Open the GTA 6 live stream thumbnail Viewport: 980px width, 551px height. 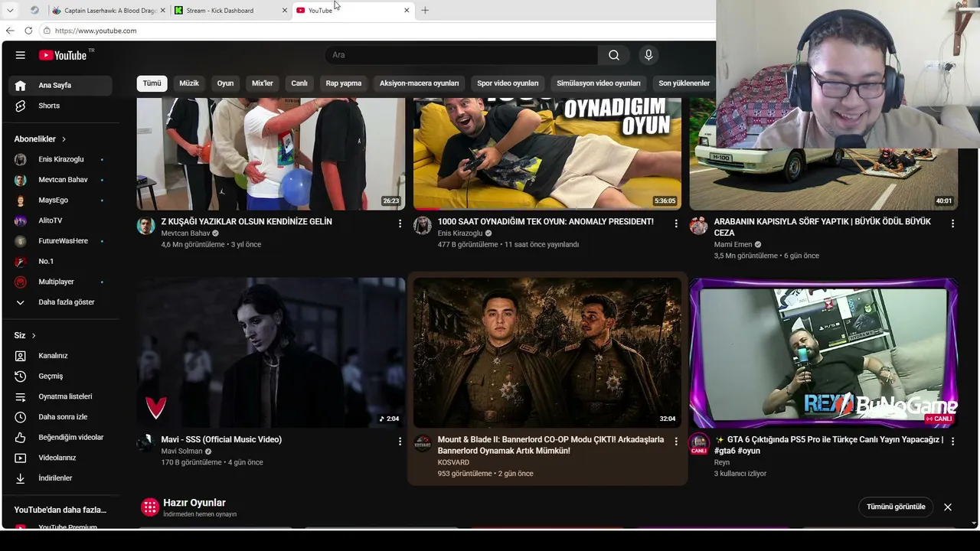[824, 352]
